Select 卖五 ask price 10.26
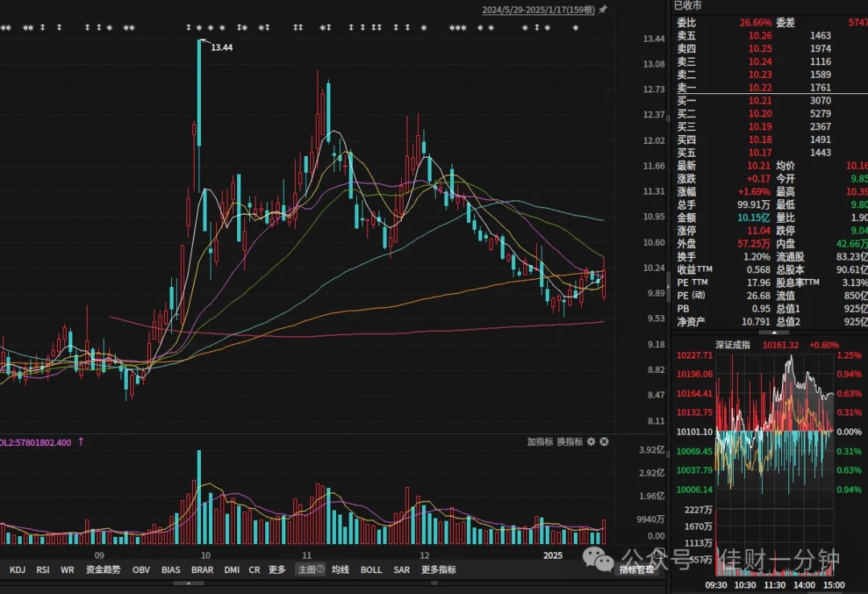Image resolution: width=868 pixels, height=594 pixels. tap(760, 35)
